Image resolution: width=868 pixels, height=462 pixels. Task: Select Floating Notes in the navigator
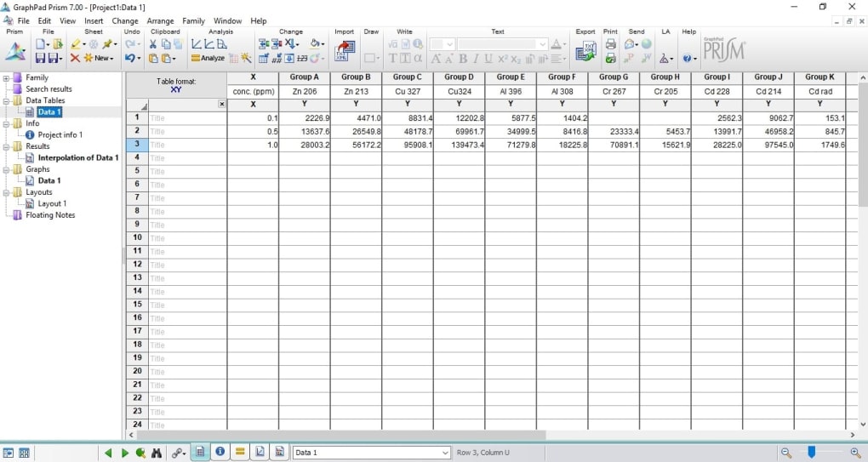click(50, 215)
